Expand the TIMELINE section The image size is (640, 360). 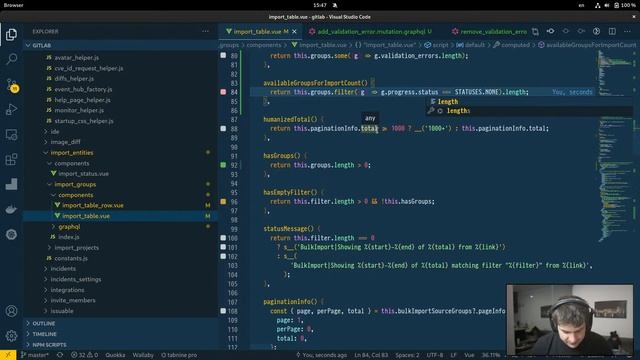pos(121,334)
